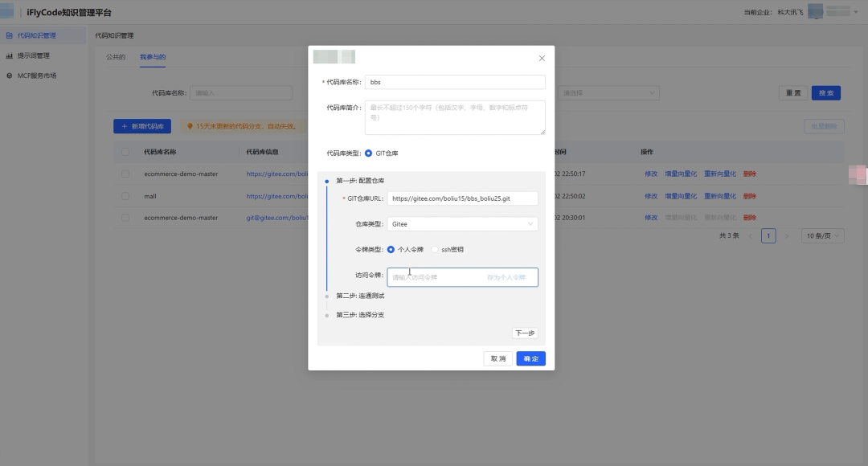
Task: Select the 个人令牌 token type radio
Action: tap(391, 249)
